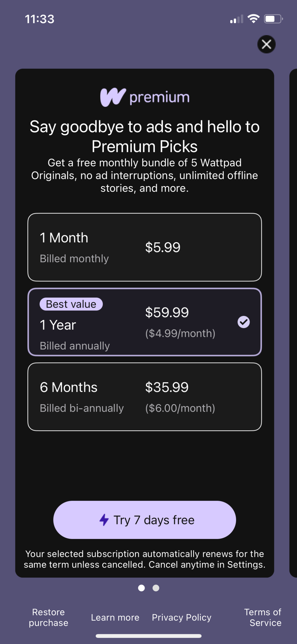Tap the Best value badge
This screenshot has width=297, height=644.
[71, 304]
